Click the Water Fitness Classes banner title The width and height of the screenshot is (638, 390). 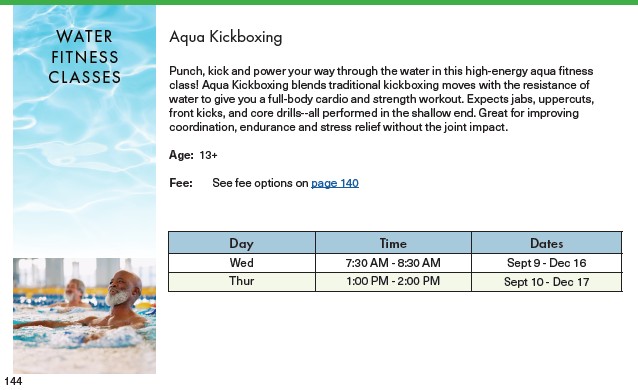(x=85, y=57)
